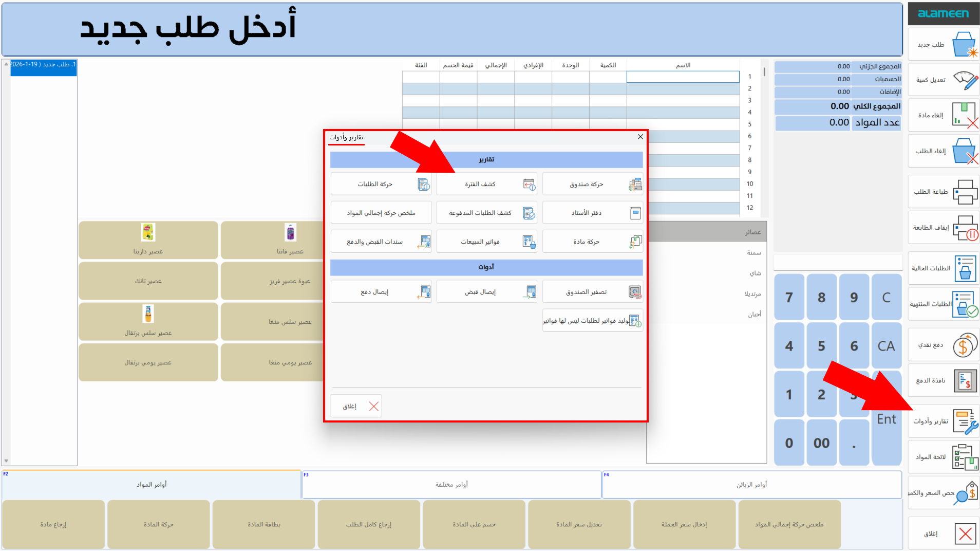Click keypad digit 7
The height and width of the screenshot is (551, 980).
coord(789,297)
